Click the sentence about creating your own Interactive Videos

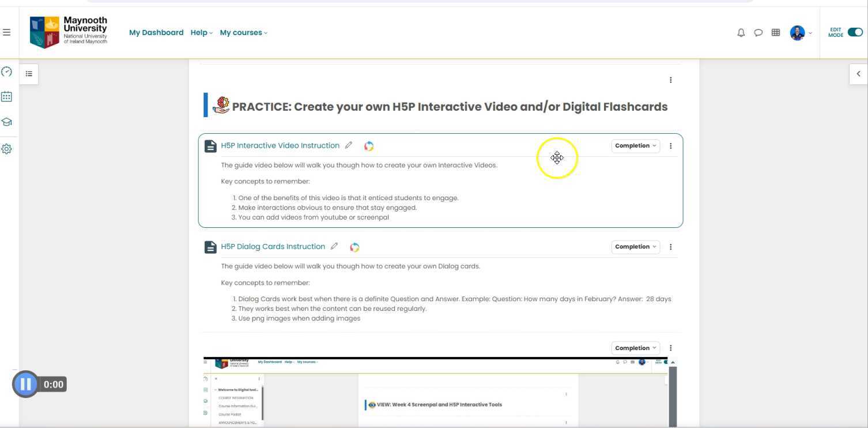click(359, 165)
